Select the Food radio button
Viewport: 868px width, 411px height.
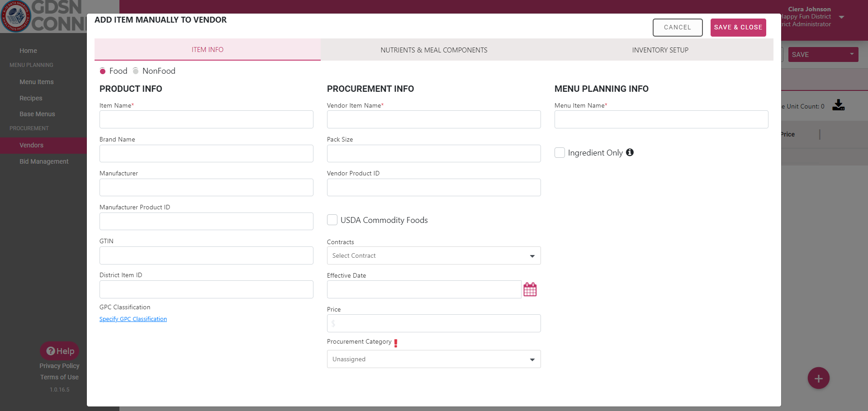point(103,71)
